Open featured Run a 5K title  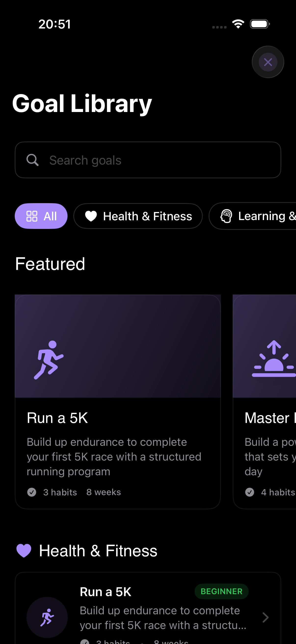57,418
